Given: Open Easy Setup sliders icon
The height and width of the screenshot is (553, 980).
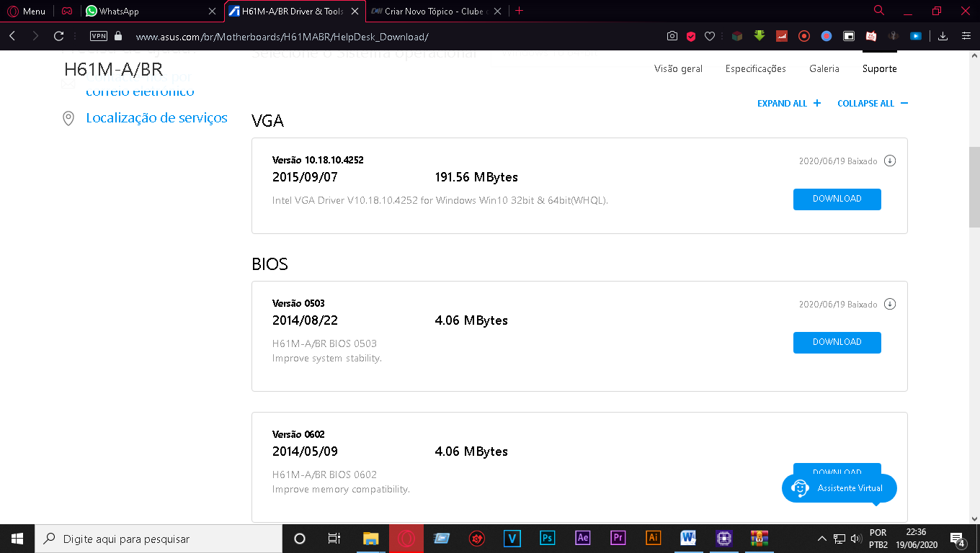Looking at the screenshot, I should [966, 36].
